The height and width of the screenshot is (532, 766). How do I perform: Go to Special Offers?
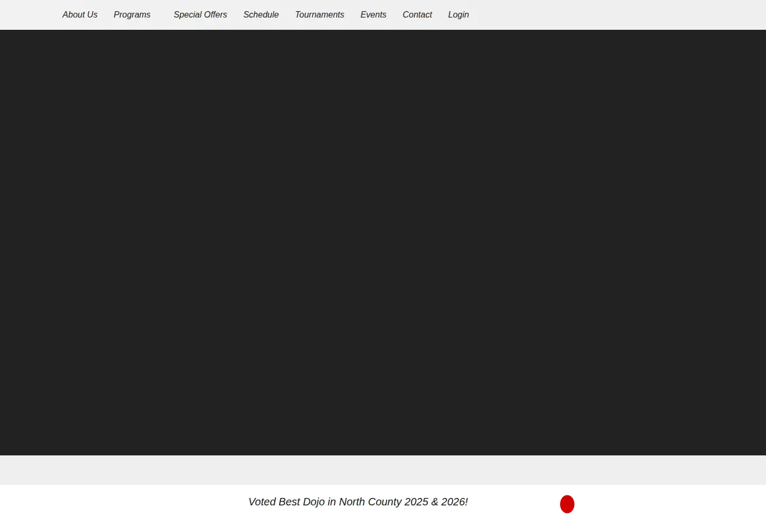200,15
